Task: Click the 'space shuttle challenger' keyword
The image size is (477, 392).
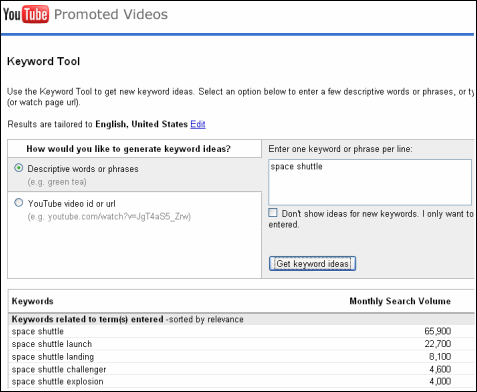Action: [59, 369]
